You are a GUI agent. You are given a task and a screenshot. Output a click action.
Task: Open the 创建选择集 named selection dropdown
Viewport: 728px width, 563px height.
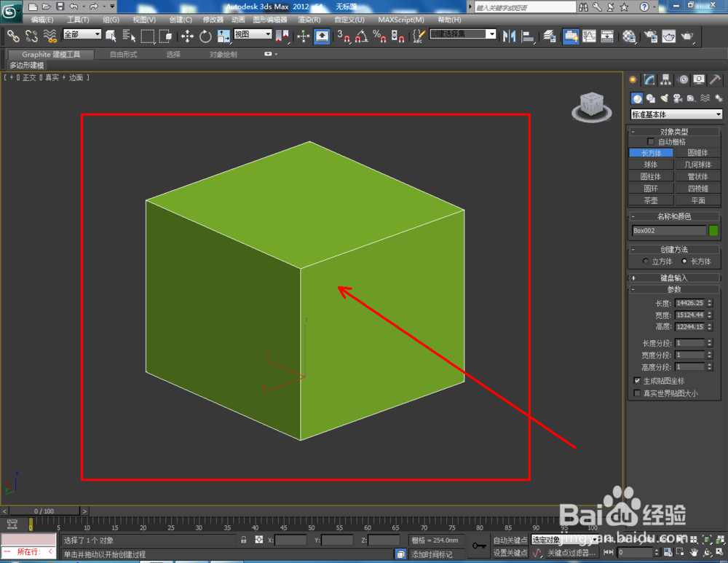[x=463, y=34]
